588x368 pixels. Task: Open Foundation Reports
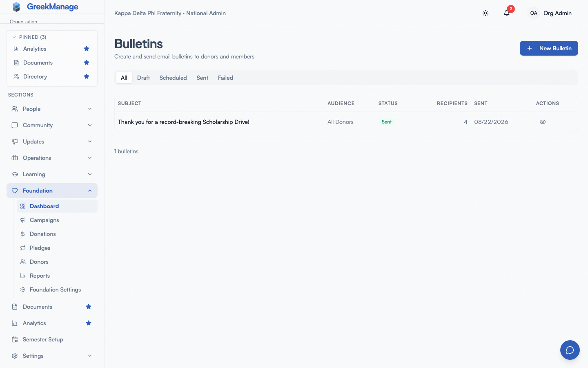(57, 276)
